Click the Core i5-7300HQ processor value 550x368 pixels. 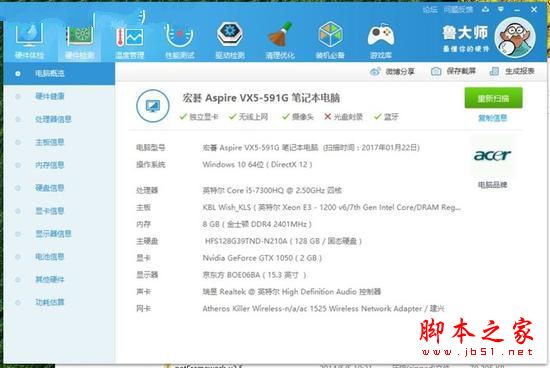click(272, 190)
